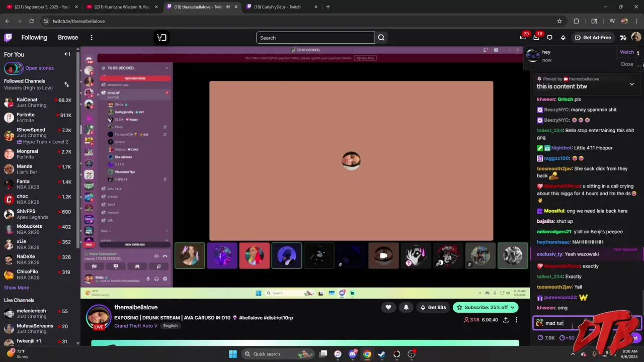
Task: Open the Browse page
Action: (68, 38)
